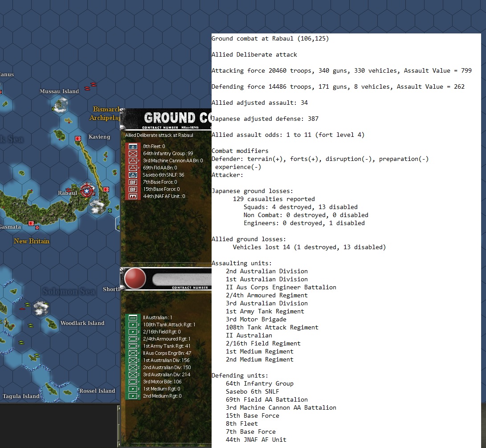
Task: Click the 1st Army Tank Rgt icon
Action: (133, 346)
